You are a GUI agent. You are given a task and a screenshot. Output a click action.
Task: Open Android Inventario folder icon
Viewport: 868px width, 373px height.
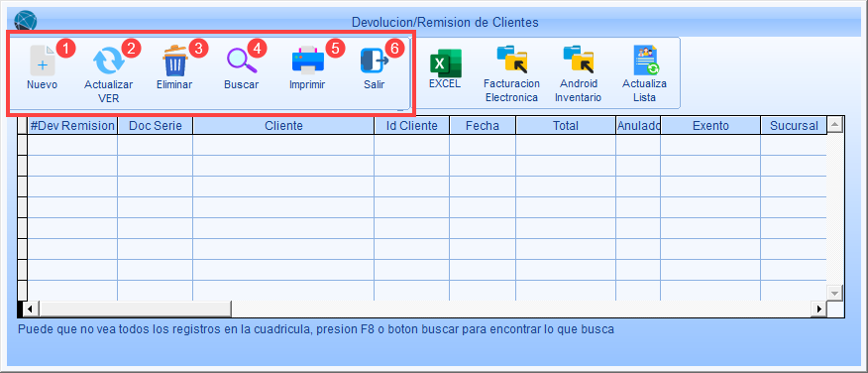click(578, 60)
